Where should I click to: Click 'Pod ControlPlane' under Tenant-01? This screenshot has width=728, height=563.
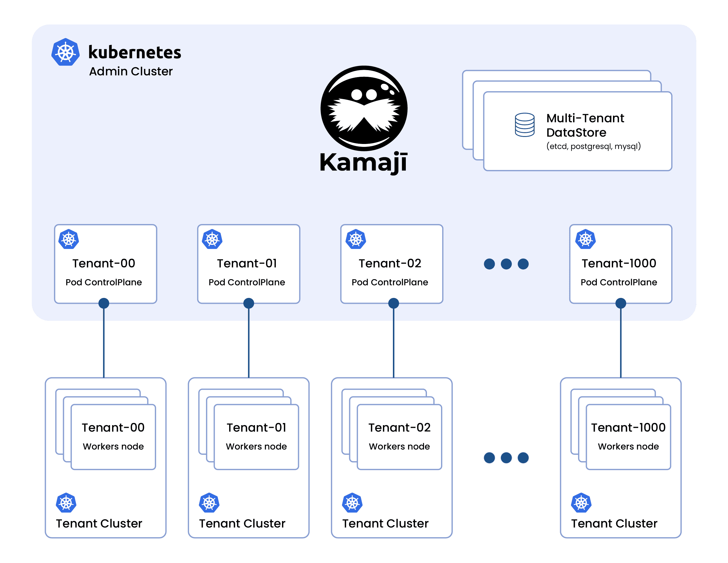tap(247, 282)
